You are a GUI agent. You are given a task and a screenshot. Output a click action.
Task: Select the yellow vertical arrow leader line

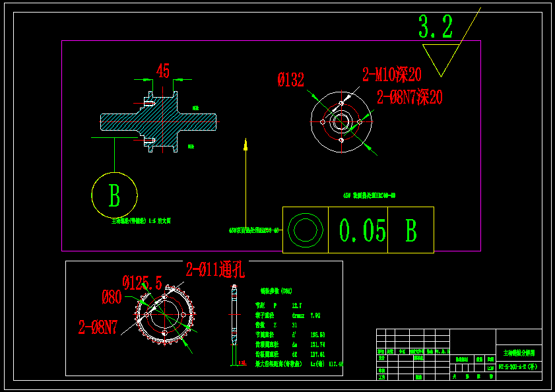coord(245,184)
